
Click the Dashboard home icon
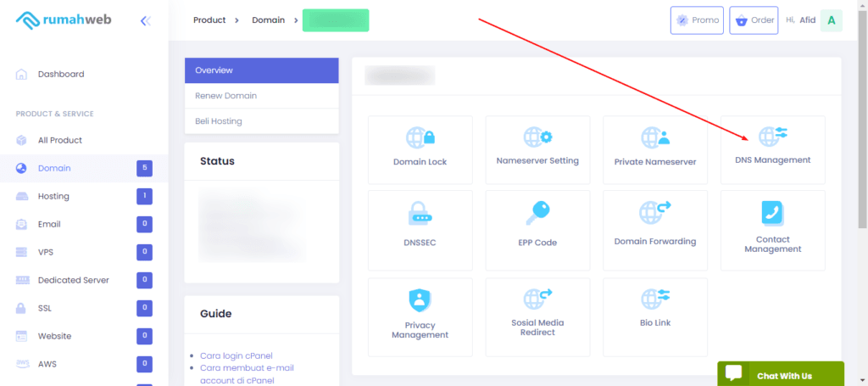coord(21,74)
